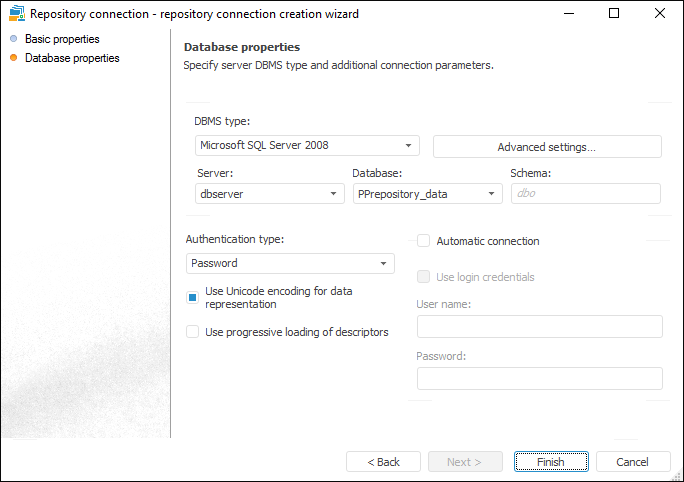Maximize the wizard window
The height and width of the screenshot is (482, 684).
click(614, 14)
